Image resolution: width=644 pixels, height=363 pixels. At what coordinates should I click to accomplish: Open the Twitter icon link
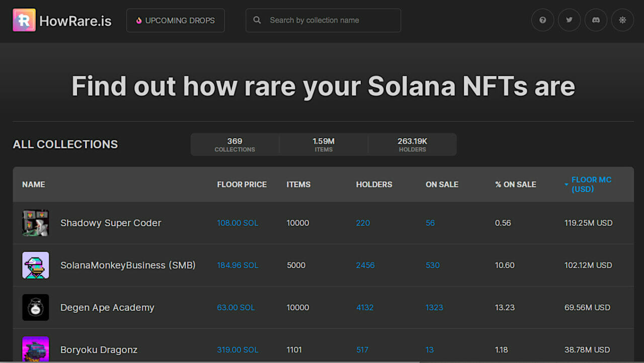coord(569,20)
